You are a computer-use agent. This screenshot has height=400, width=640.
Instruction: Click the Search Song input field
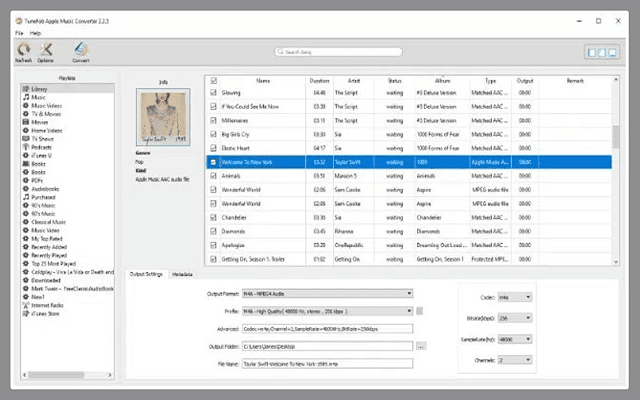click(x=337, y=52)
